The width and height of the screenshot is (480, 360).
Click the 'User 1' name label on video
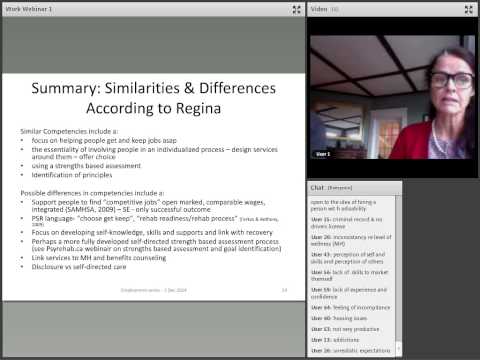point(323,154)
